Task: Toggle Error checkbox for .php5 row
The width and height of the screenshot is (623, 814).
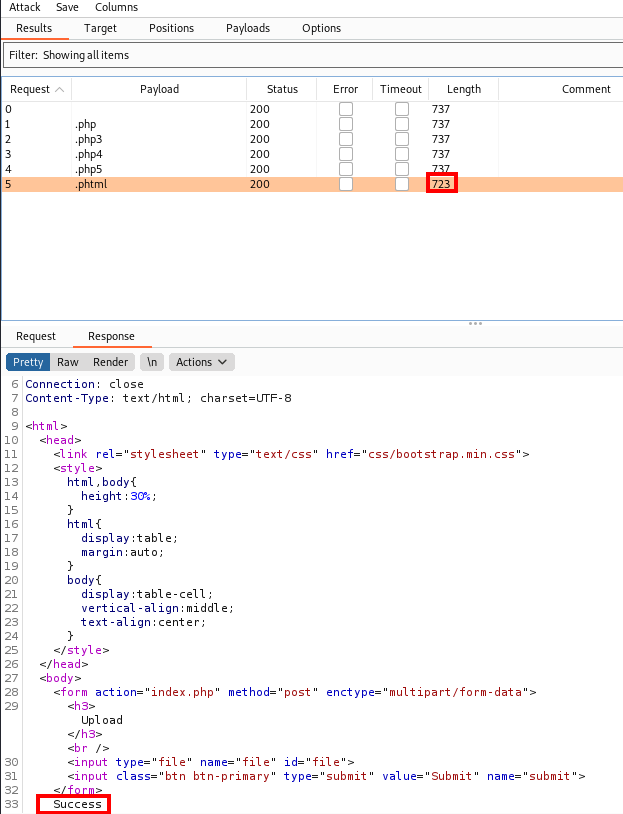Action: click(x=346, y=169)
